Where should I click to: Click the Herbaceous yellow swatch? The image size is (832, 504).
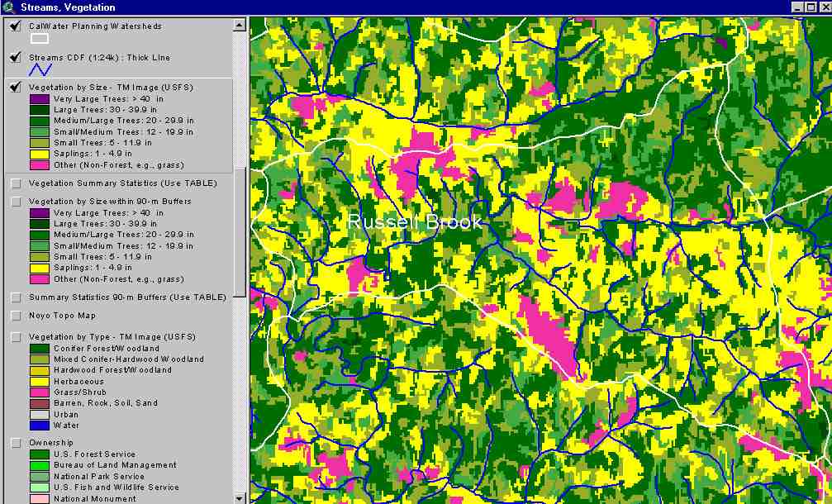pos(40,382)
